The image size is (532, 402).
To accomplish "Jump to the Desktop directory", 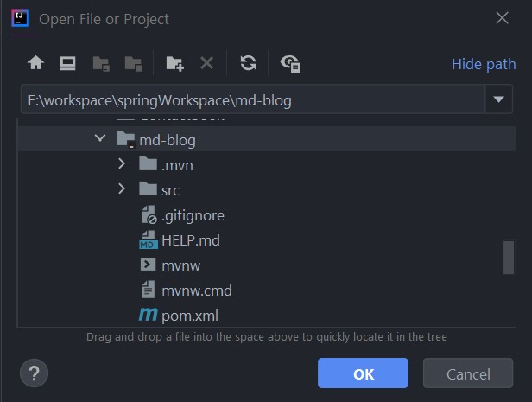I will (x=67, y=63).
